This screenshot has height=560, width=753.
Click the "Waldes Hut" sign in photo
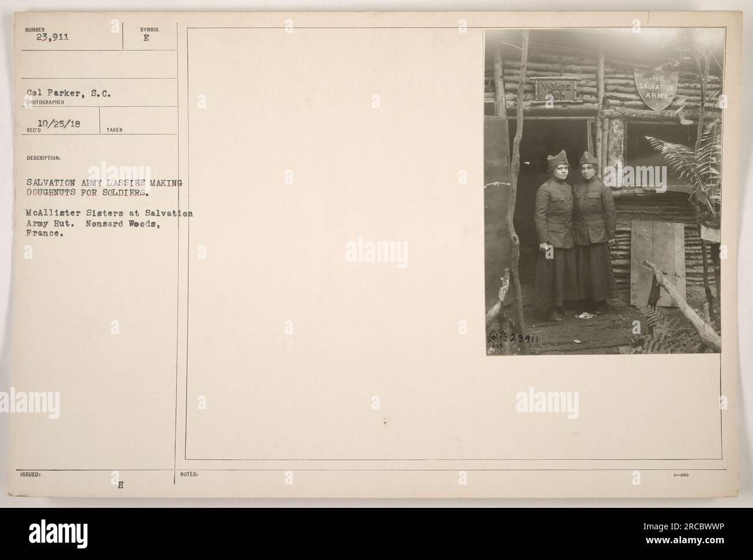point(557,91)
